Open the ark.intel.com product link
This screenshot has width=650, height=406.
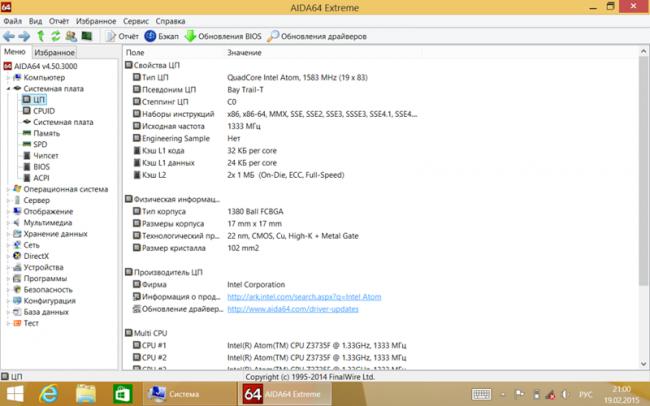[304, 297]
